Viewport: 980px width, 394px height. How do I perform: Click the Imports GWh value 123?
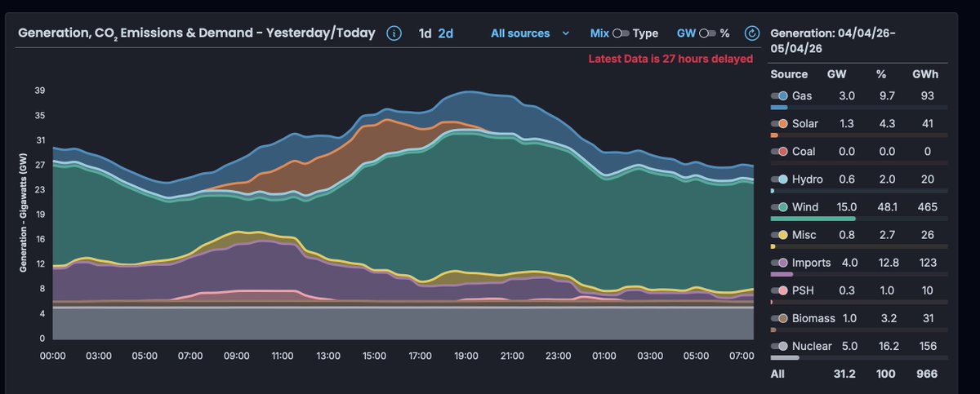(928, 263)
